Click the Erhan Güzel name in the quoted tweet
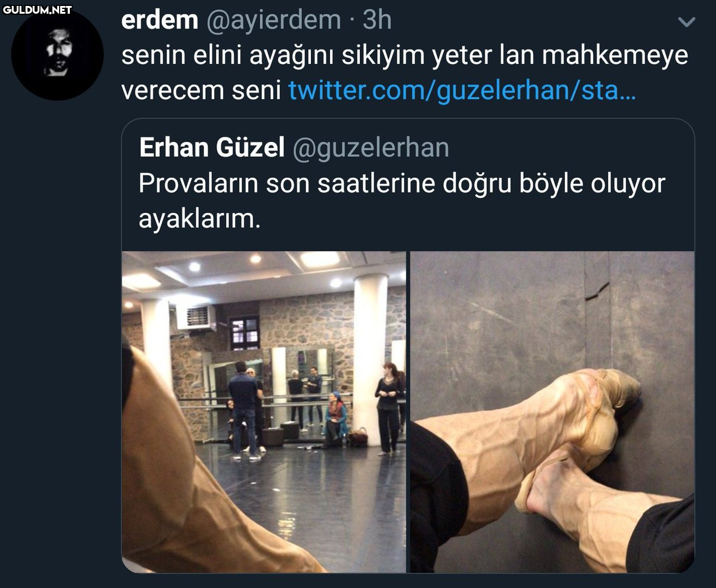716x588 pixels. coord(212,148)
